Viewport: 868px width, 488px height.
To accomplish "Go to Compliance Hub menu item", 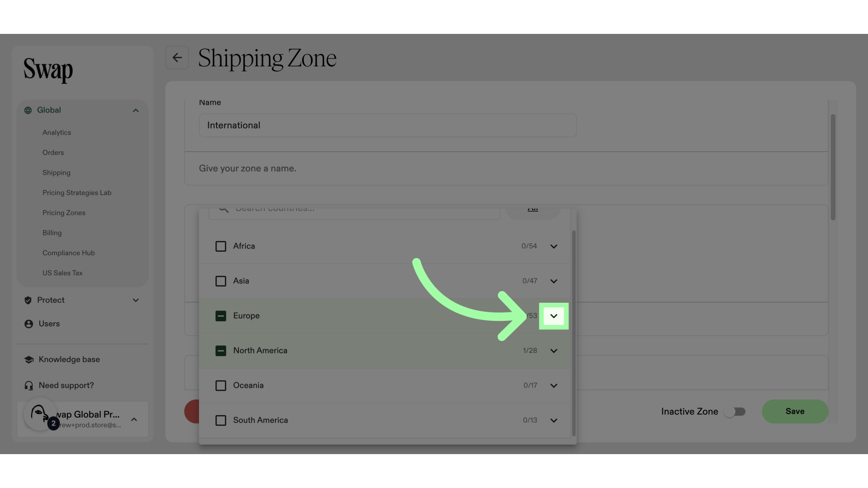I will tap(68, 253).
